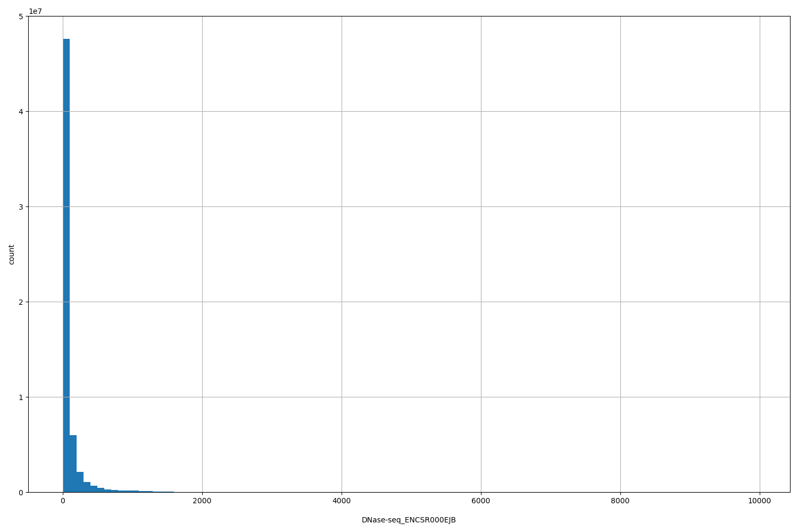Click the 10000 tick label
The width and height of the screenshot is (798, 532).
[x=760, y=501]
